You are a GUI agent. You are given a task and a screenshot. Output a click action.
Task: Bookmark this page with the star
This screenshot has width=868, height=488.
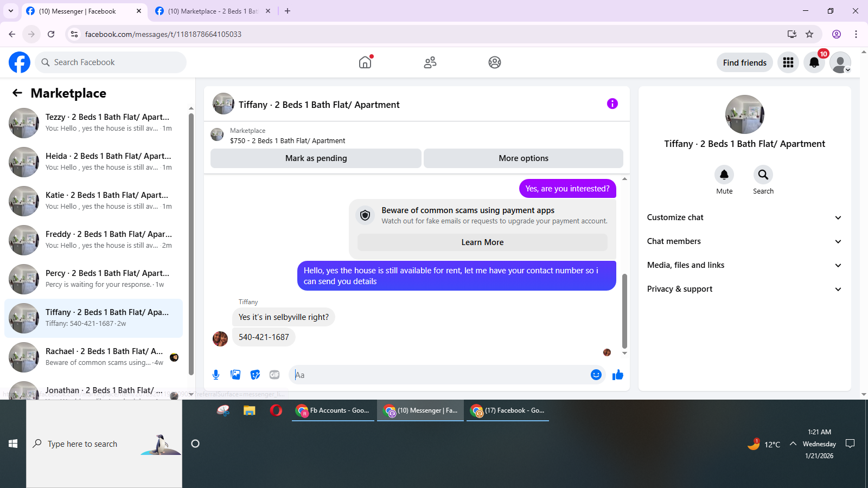click(809, 34)
